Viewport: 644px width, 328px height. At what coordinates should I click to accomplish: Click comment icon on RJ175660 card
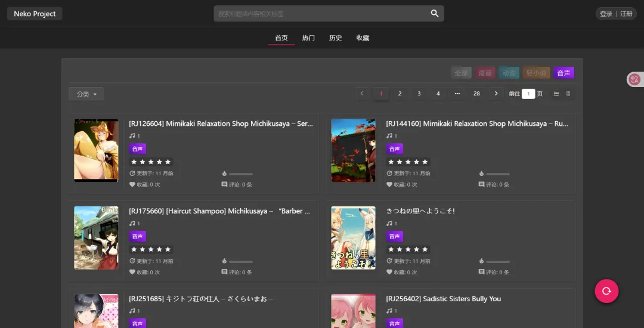click(x=224, y=272)
